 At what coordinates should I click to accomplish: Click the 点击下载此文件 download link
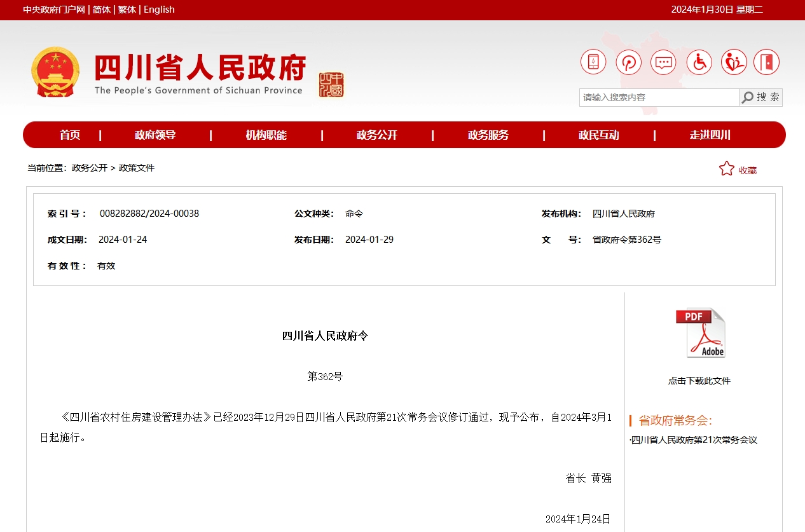(x=699, y=380)
